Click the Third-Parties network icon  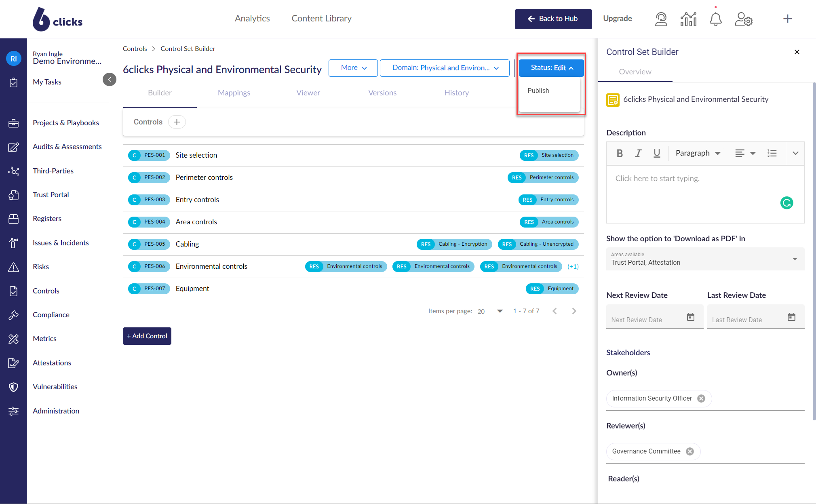pos(13,171)
